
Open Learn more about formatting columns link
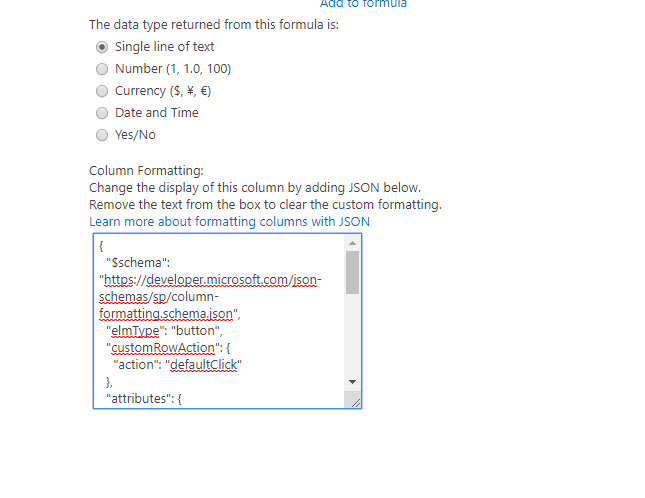tap(229, 221)
